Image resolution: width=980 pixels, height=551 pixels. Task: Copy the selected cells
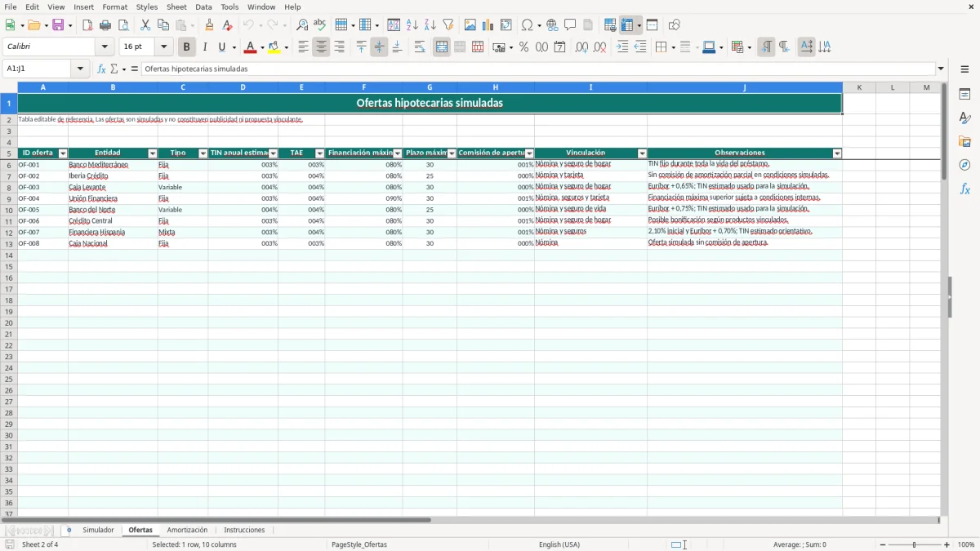click(163, 25)
